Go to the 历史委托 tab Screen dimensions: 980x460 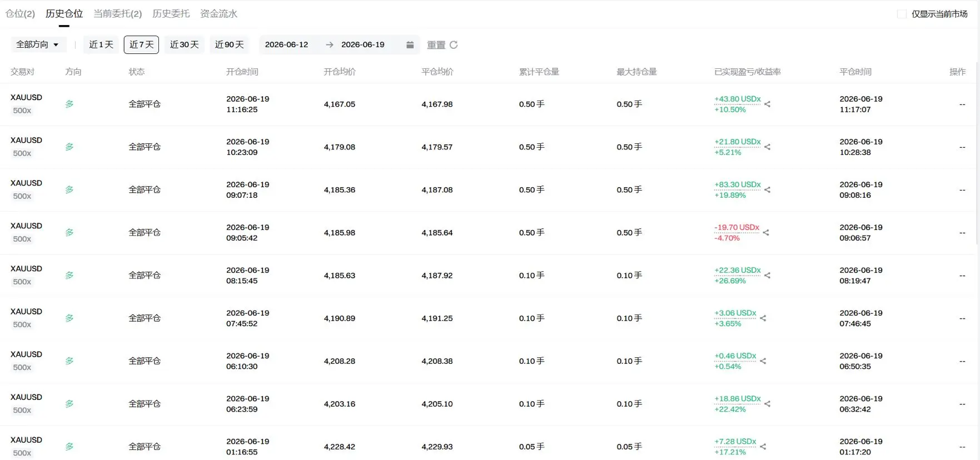click(171, 13)
